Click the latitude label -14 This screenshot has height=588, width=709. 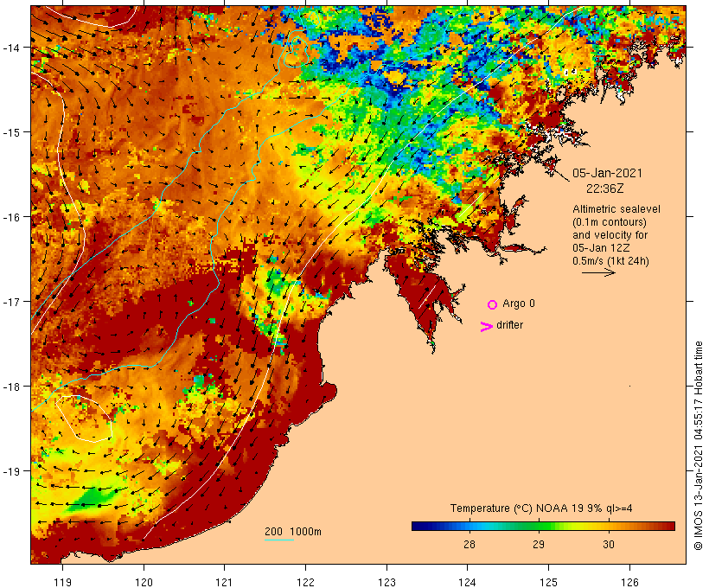(10, 48)
